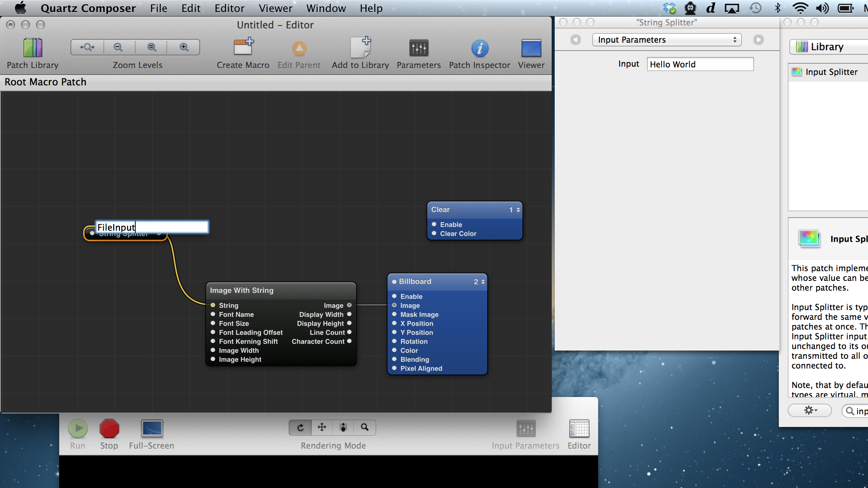Open the Viewer menu
This screenshot has width=868, height=488.
275,8
